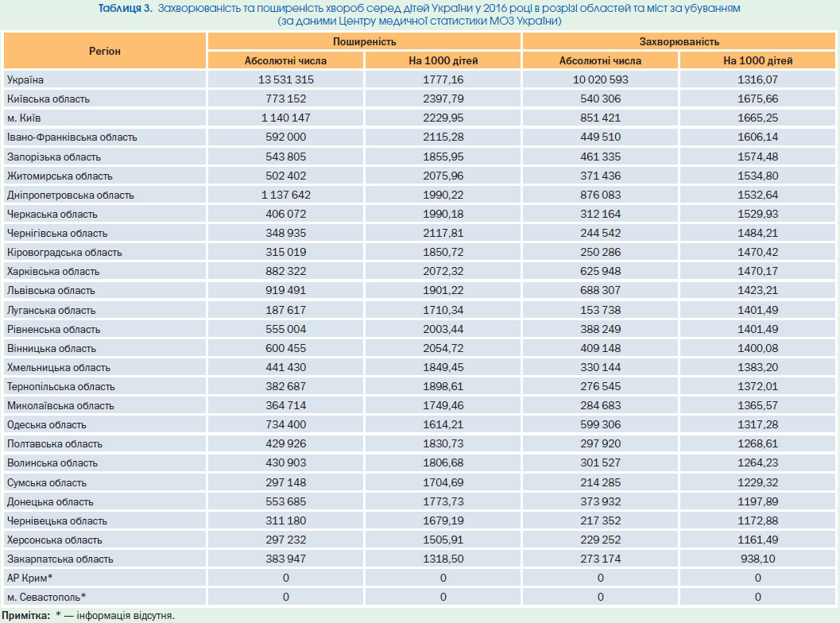Select the value 330 144

tap(600, 368)
